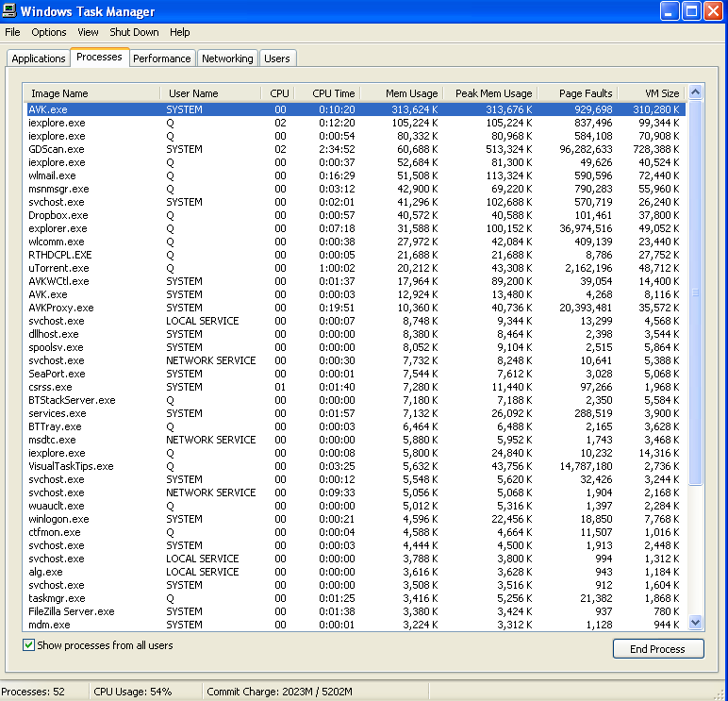728x701 pixels.
Task: Select the BTTray.exe process
Action: point(356,426)
